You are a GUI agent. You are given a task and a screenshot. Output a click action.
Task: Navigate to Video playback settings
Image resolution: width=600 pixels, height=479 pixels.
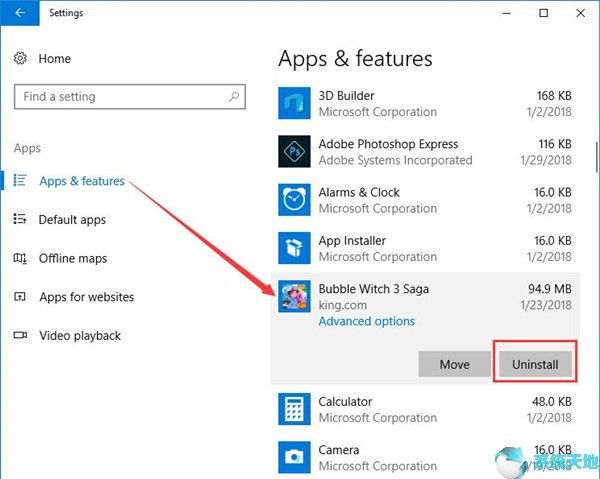point(79,336)
